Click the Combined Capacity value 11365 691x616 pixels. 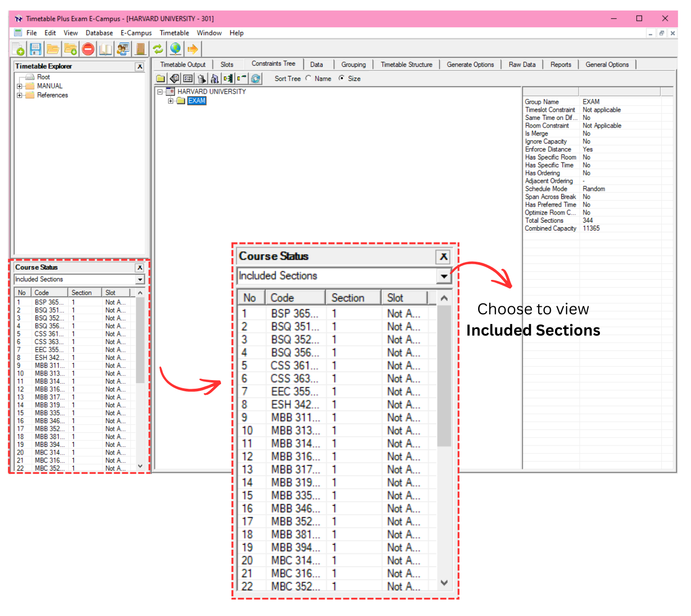tap(591, 228)
